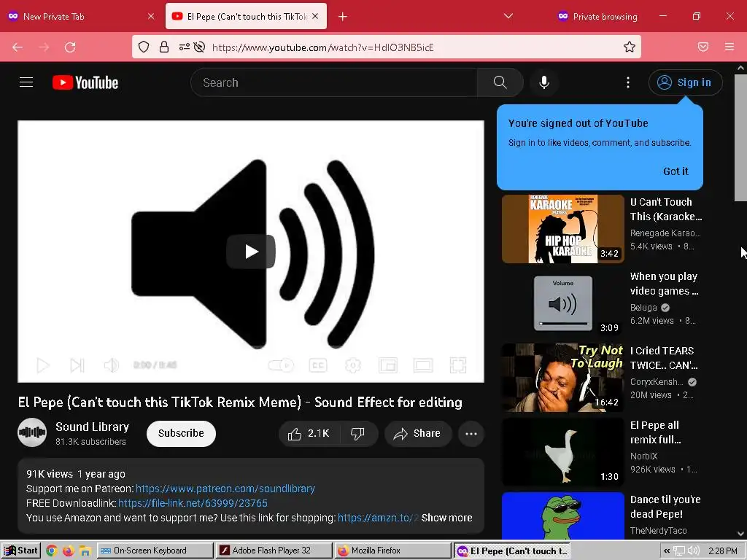
Task: Open the Windows Start menu
Action: click(x=21, y=551)
